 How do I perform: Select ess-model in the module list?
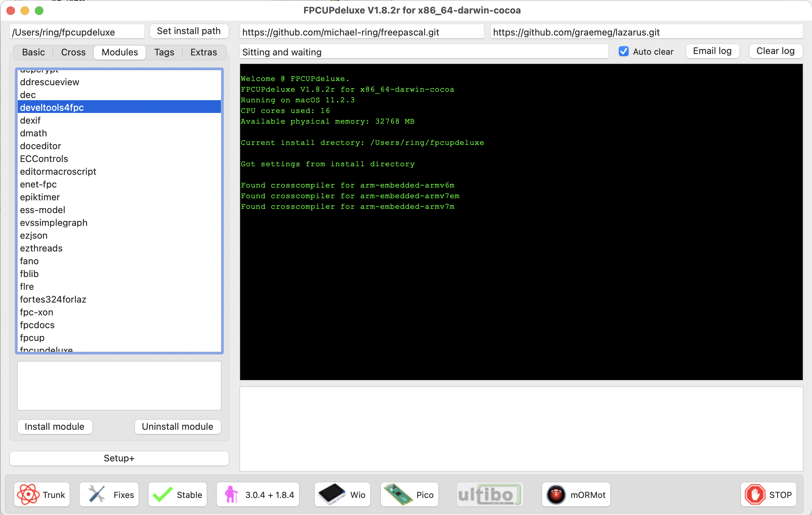coord(119,210)
